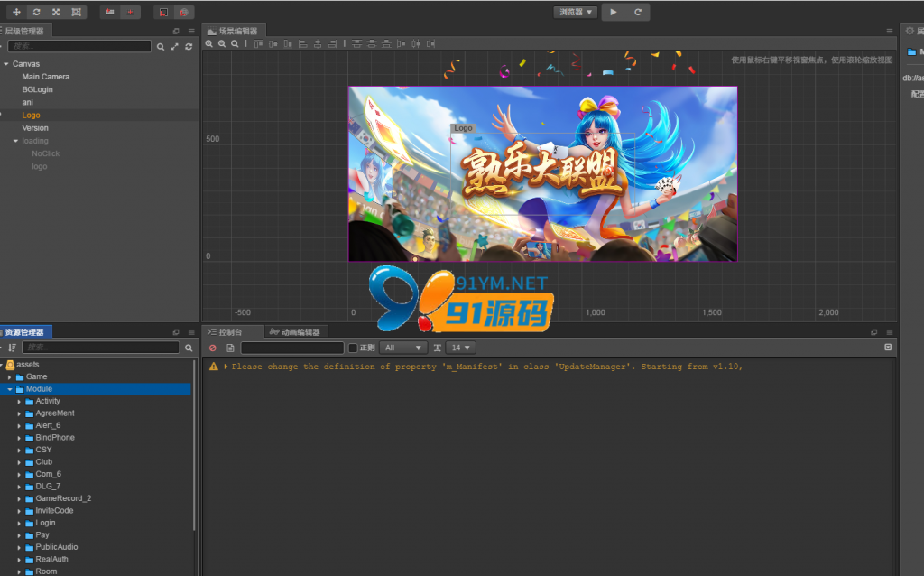
Task: Clear the console log
Action: point(213,348)
